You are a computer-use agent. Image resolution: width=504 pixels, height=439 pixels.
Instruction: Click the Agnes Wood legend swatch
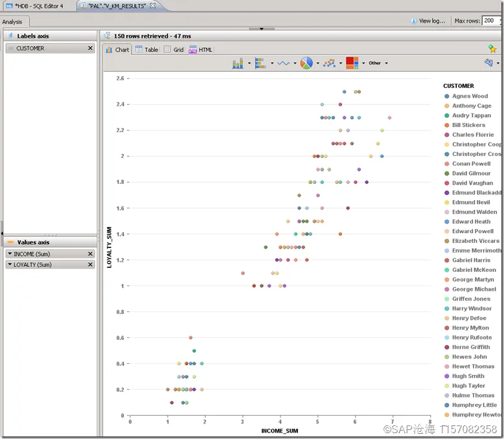point(446,96)
